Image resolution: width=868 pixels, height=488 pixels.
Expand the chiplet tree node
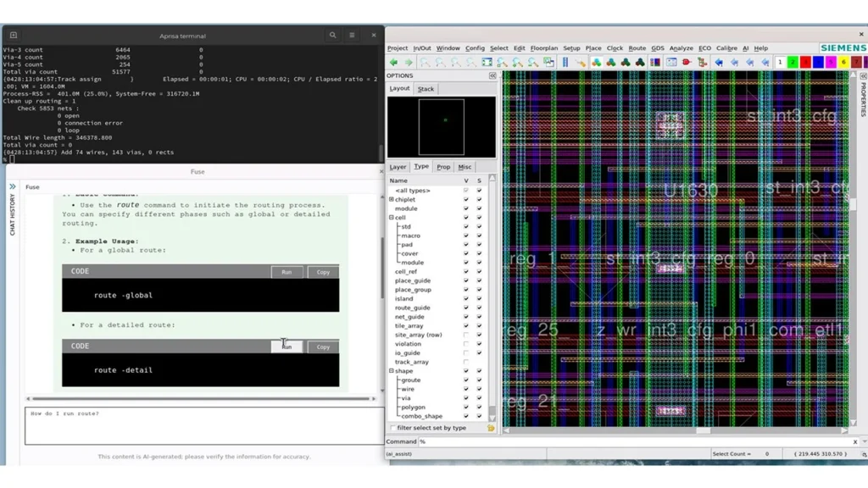392,199
